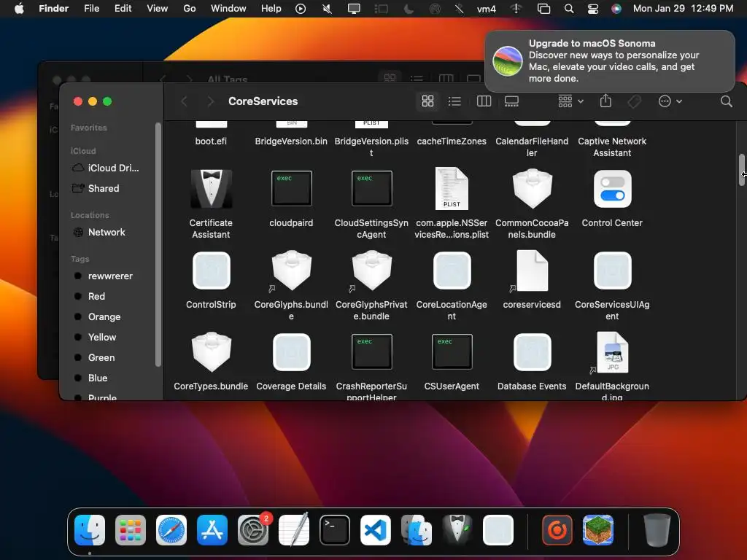Open the Control Center app icon
Viewport: 747px width, 560px height.
tap(612, 189)
